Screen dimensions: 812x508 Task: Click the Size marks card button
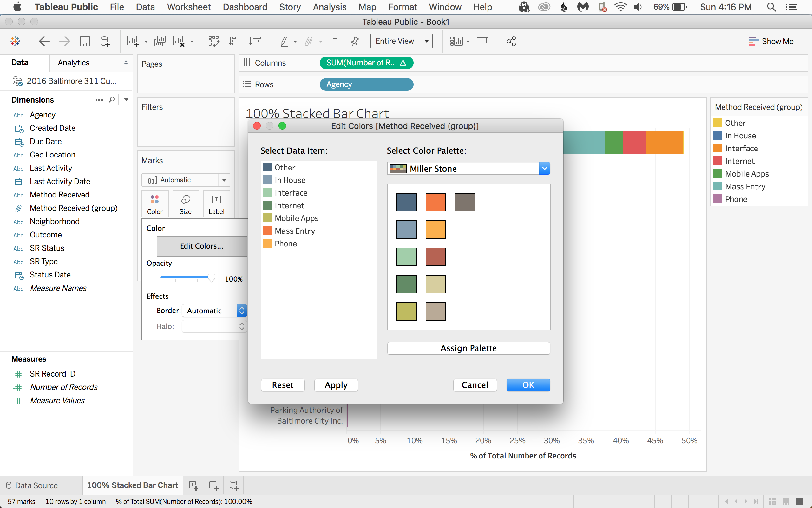coord(186,204)
